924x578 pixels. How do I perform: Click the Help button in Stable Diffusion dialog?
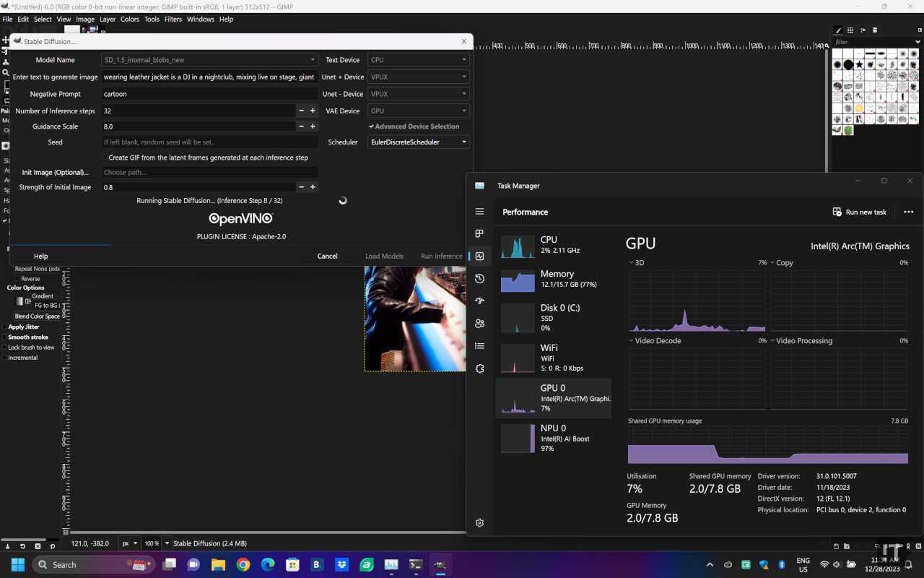click(x=41, y=256)
